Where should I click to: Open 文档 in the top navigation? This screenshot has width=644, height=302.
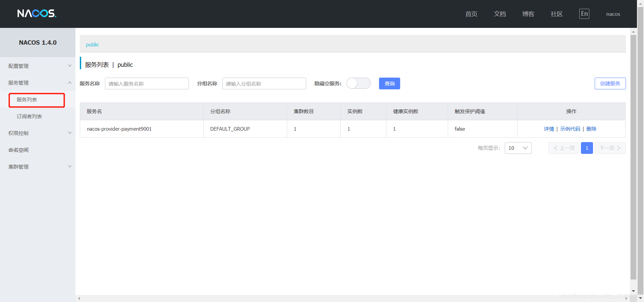[499, 14]
